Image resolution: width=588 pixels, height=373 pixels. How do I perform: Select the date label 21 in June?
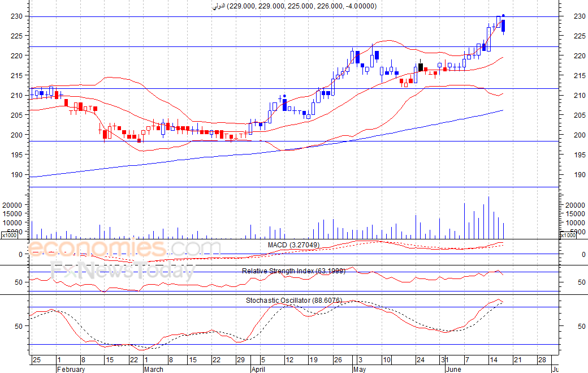coord(518,360)
